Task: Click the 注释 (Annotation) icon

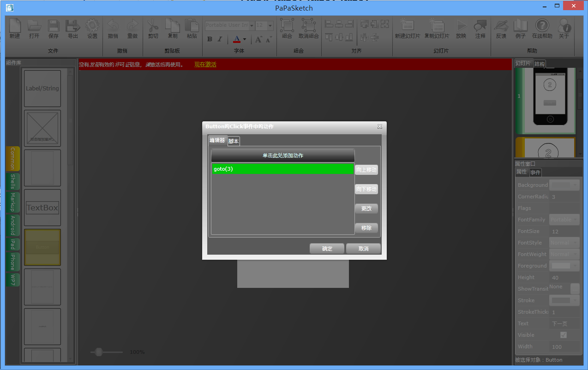Action: pyautogui.click(x=480, y=25)
